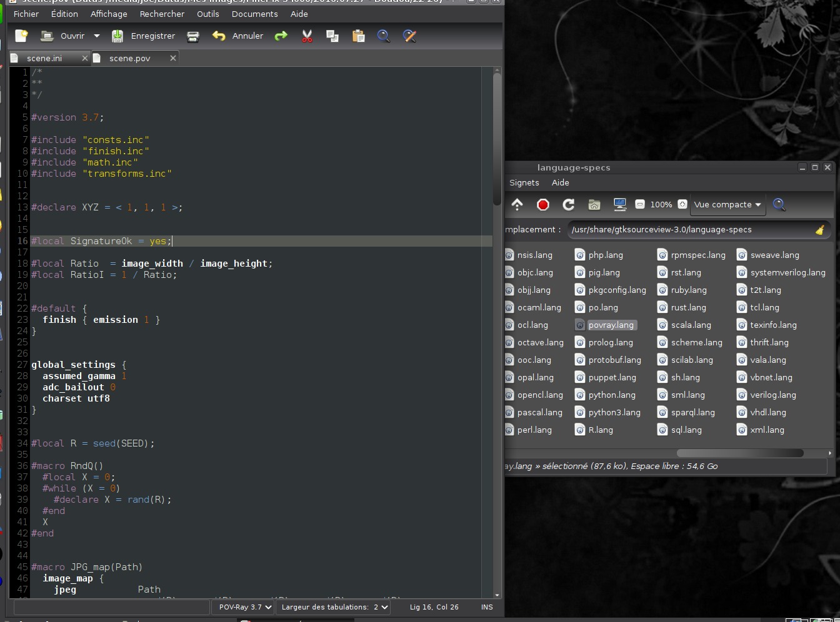The image size is (840, 622).
Task: Open search and replace tool icon
Action: 409,36
